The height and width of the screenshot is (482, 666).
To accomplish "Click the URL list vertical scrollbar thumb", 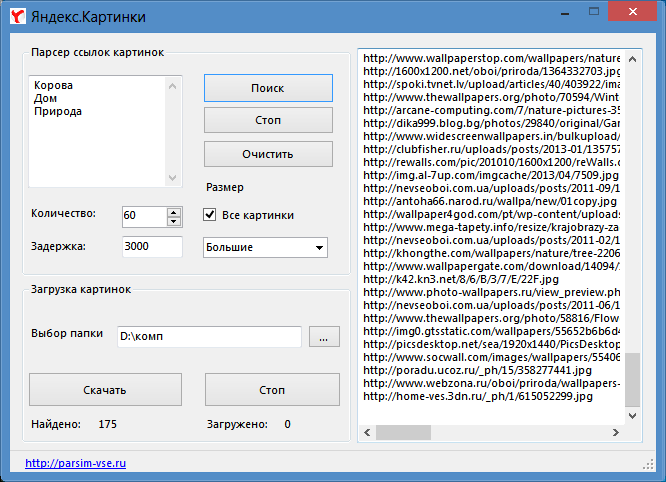I will point(631,380).
